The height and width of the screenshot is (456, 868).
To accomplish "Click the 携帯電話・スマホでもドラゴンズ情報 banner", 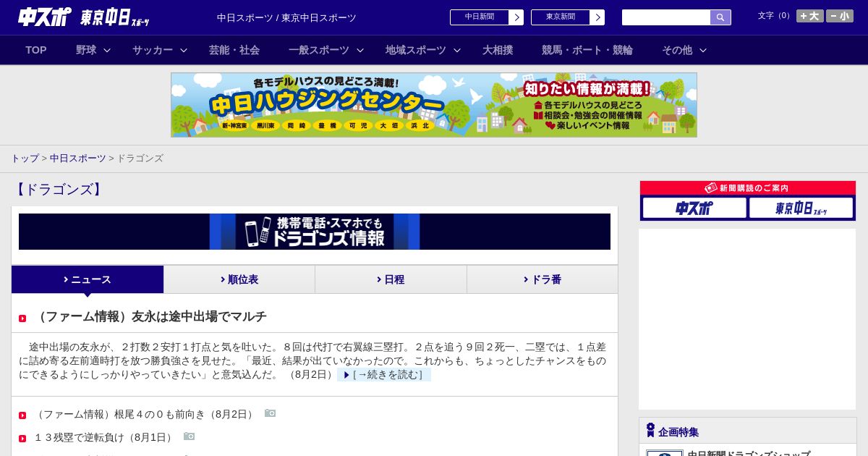I will click(315, 232).
